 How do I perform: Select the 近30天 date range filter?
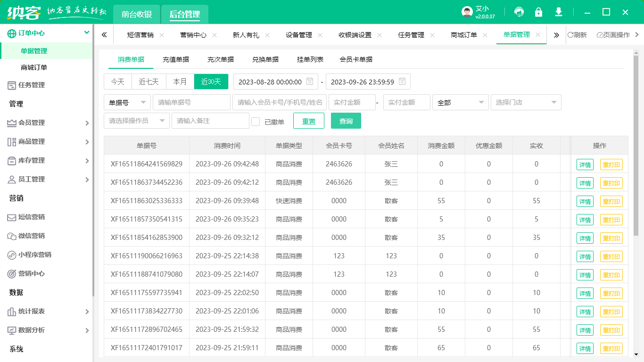tap(212, 81)
